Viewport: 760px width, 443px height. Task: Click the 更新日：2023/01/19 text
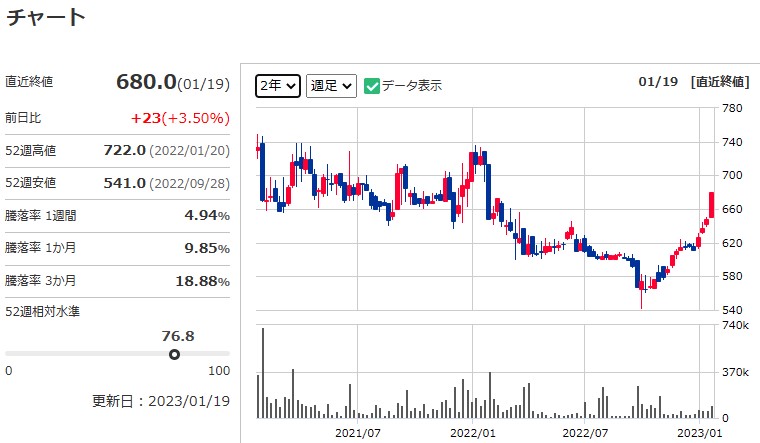coord(161,401)
